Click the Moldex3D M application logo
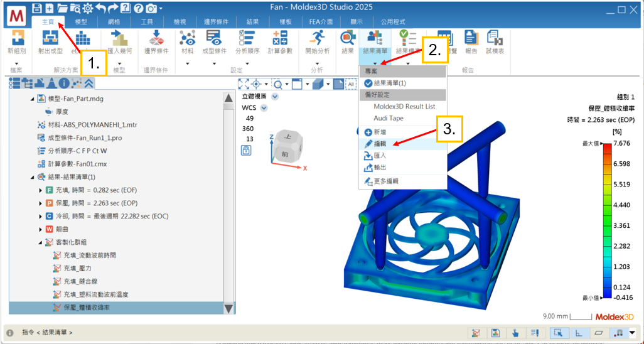The width and height of the screenshot is (644, 344). pos(17,17)
